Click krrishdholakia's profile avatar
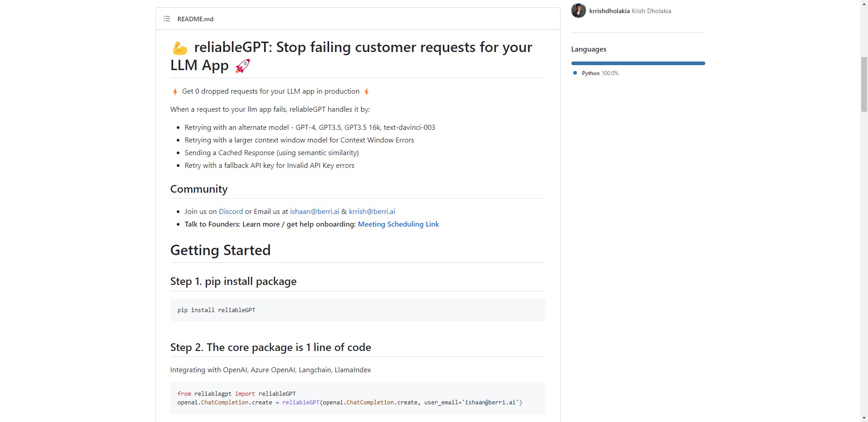This screenshot has height=422, width=868. tap(578, 10)
